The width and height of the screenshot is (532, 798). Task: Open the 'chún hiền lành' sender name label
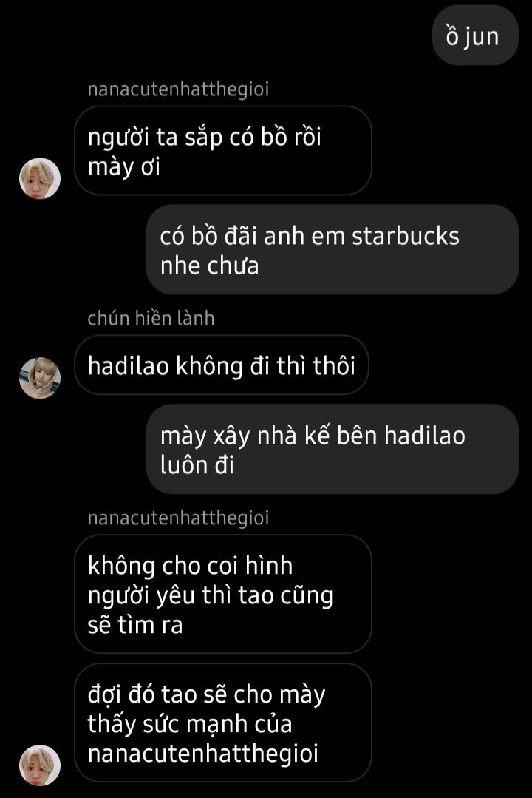(x=151, y=318)
